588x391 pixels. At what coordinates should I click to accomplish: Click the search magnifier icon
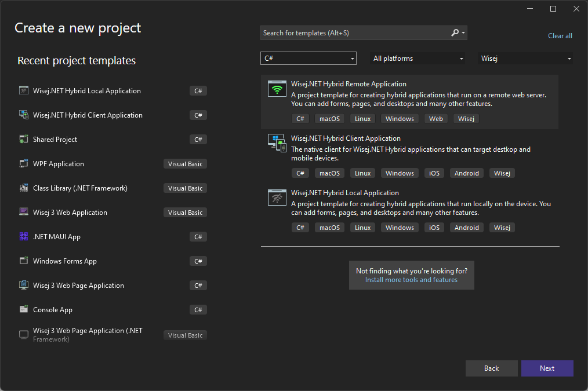pos(455,32)
